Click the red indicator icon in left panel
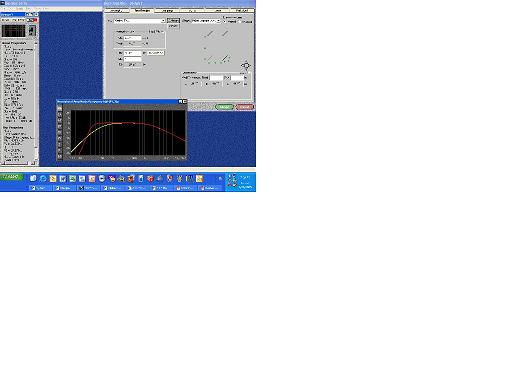512x384 pixels. (35, 20)
